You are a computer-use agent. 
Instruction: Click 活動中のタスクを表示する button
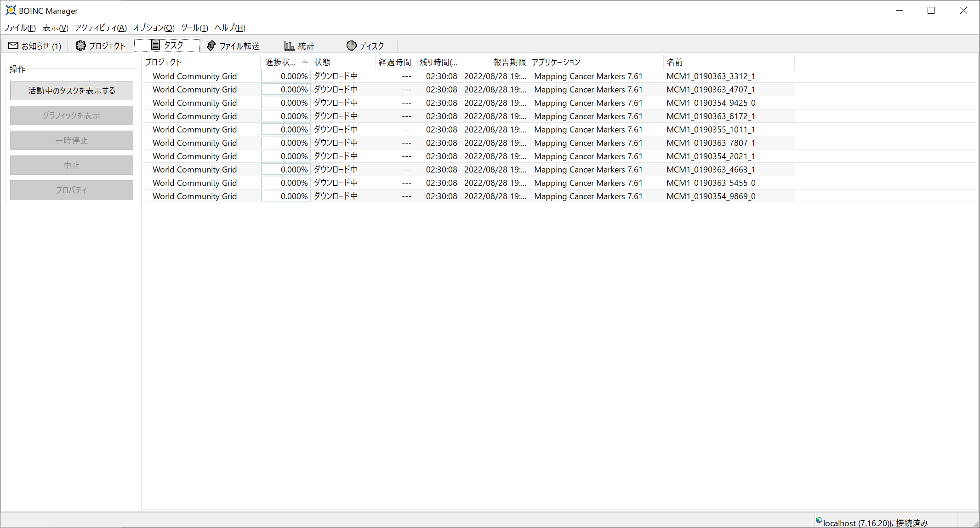(x=72, y=91)
